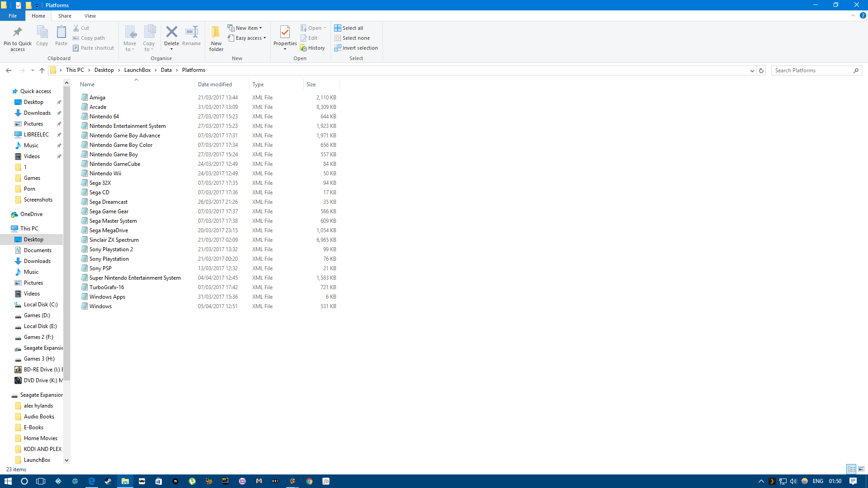Click the Copy ribbon icon
The image size is (868, 488).
[x=42, y=32]
